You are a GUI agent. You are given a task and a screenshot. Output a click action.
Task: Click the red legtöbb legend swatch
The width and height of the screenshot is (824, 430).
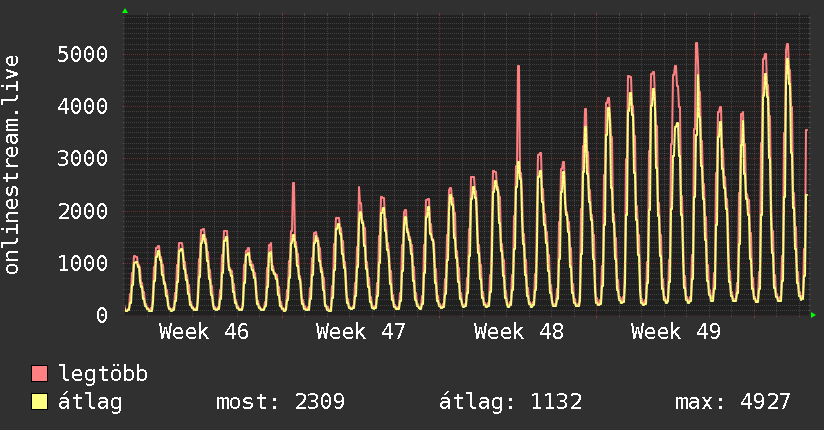40,375
